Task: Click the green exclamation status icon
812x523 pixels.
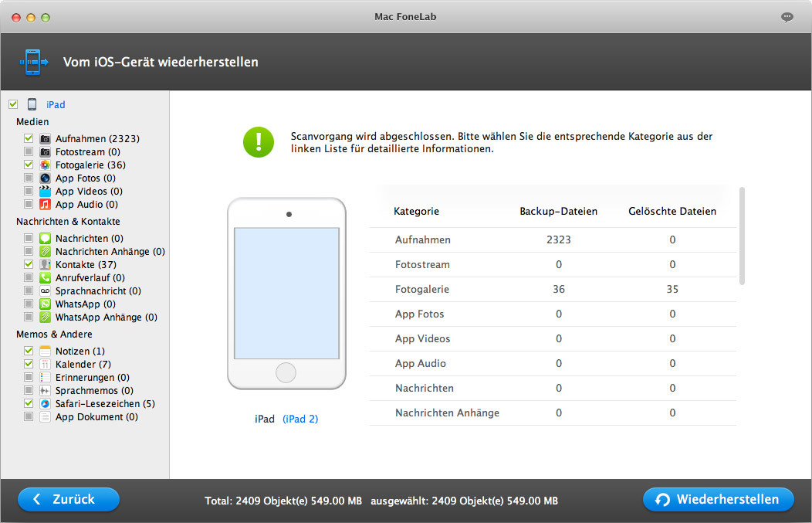Action: click(x=259, y=142)
